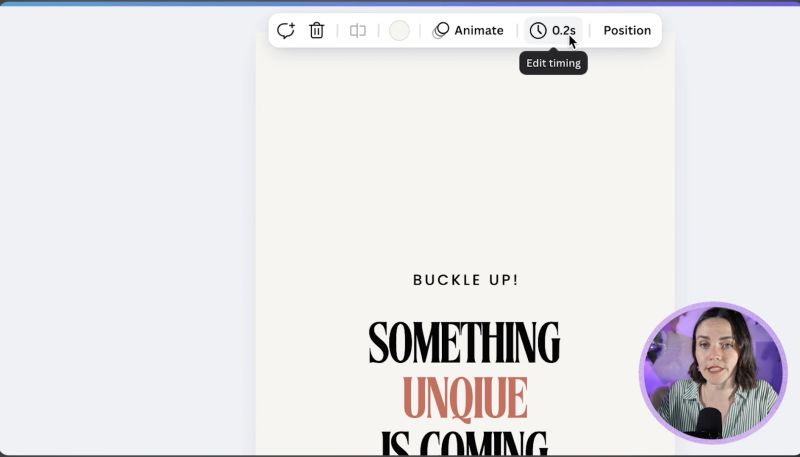Open the Animate panel

[468, 31]
